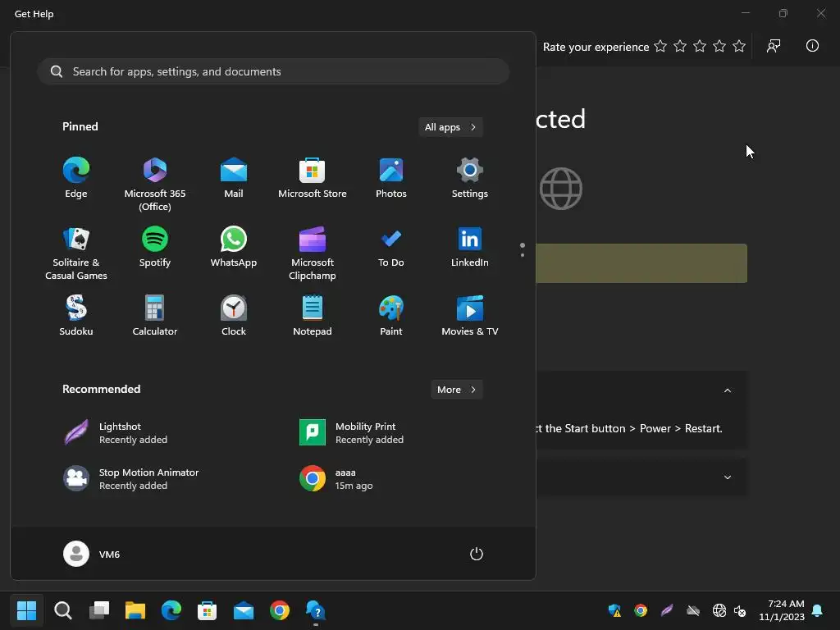Open recommended Stop Motion Animator
This screenshot has height=630, width=840.
[130, 478]
